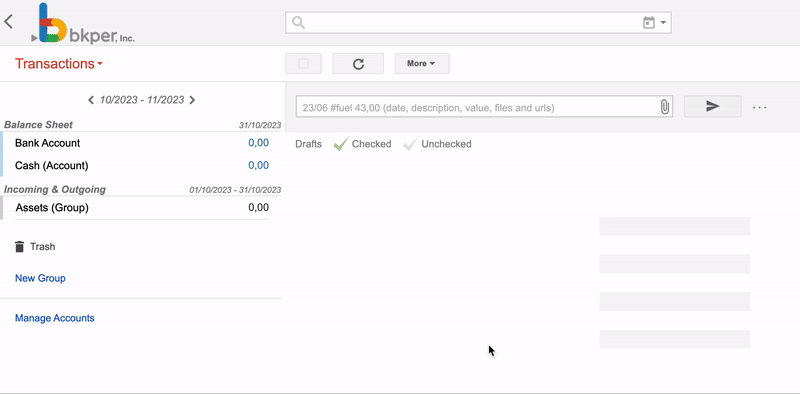Go to previous period with left chevron

tap(91, 100)
